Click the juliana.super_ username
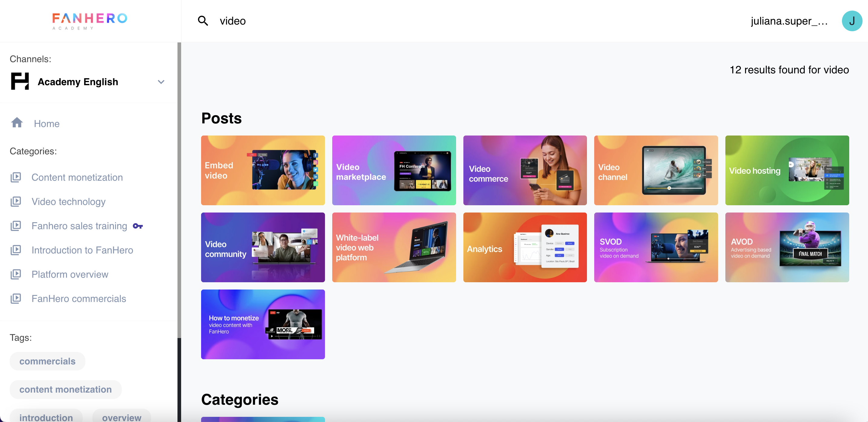Viewport: 868px width, 422px height. pos(789,21)
